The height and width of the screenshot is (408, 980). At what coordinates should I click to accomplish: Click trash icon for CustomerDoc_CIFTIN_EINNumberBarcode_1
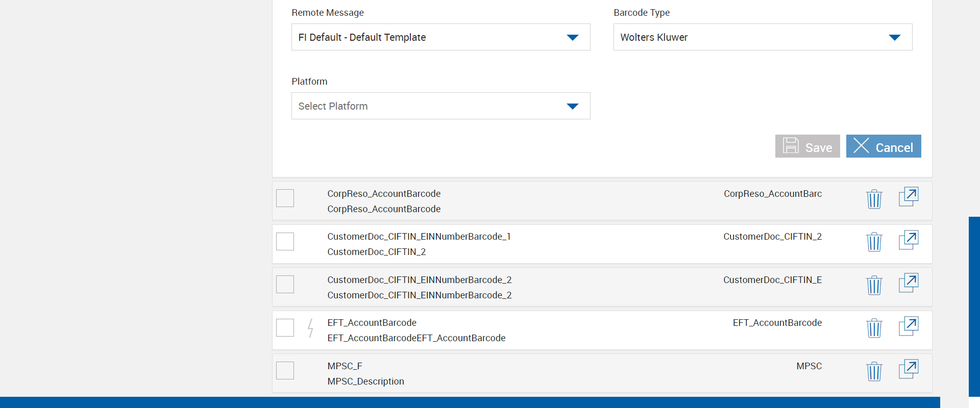pyautogui.click(x=874, y=242)
